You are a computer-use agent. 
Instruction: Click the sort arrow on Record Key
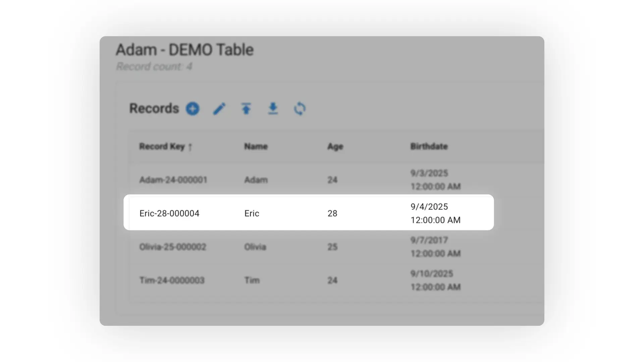click(191, 146)
